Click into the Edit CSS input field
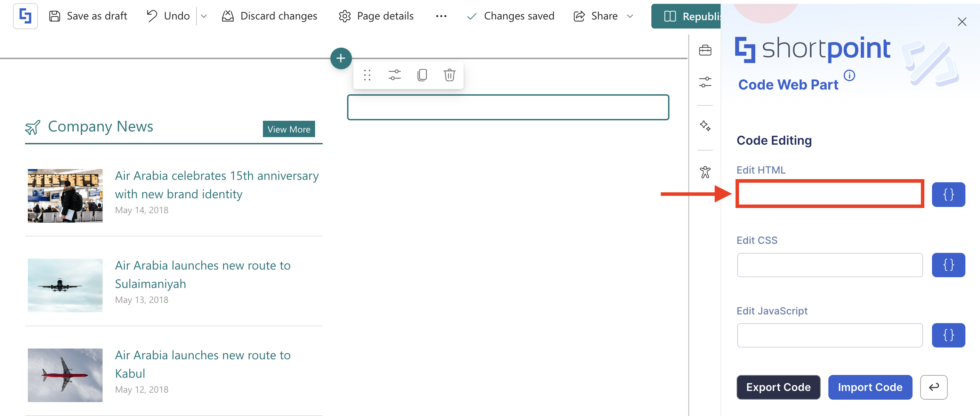Viewport: 980px width, 416px height. pos(829,265)
